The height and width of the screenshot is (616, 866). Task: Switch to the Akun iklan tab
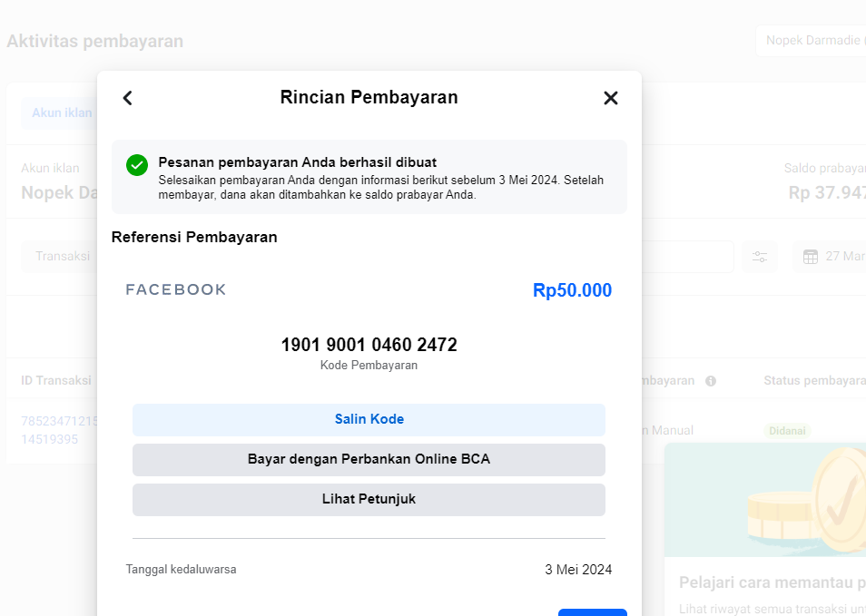coord(62,113)
